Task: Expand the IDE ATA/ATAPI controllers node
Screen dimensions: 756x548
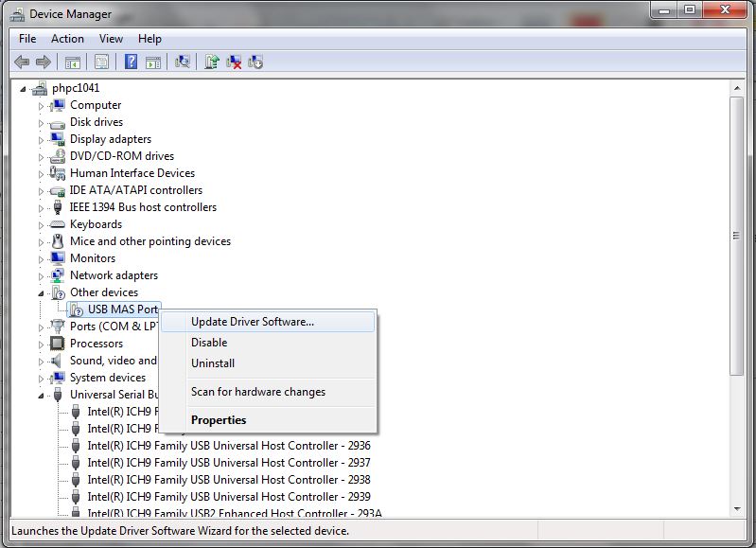Action: (x=41, y=191)
